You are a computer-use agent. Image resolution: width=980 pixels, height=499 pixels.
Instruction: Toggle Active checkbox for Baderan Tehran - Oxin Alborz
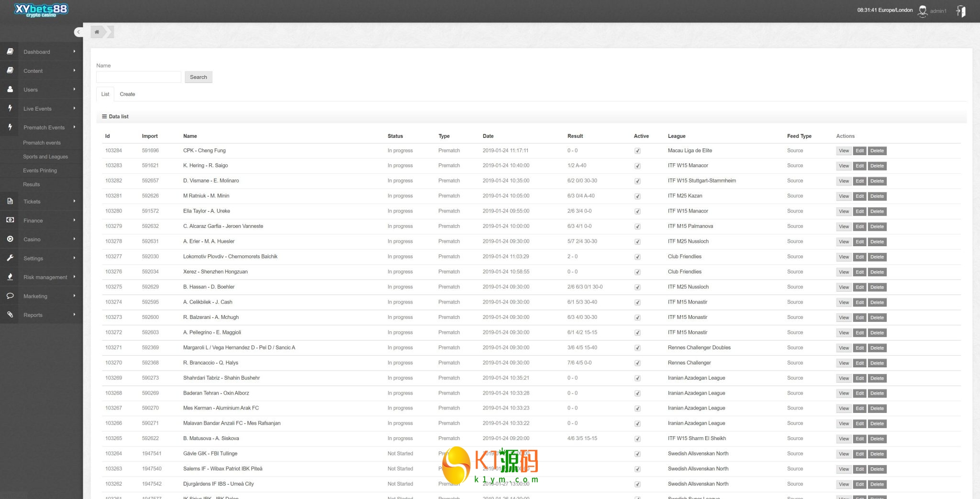[x=637, y=394]
